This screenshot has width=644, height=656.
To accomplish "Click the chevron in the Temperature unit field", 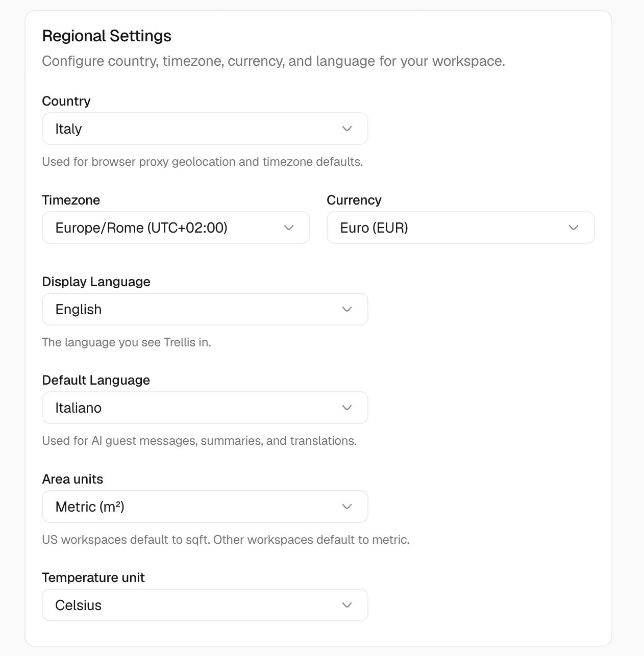I will click(x=347, y=605).
